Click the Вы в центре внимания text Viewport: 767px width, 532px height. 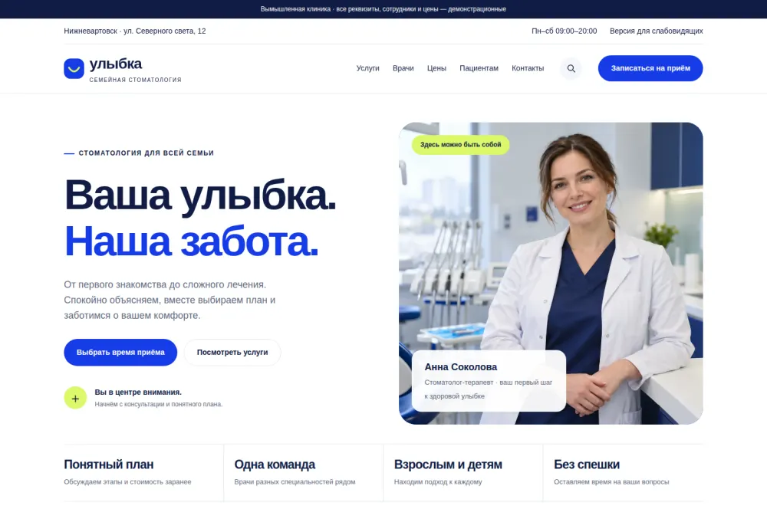[x=138, y=392]
